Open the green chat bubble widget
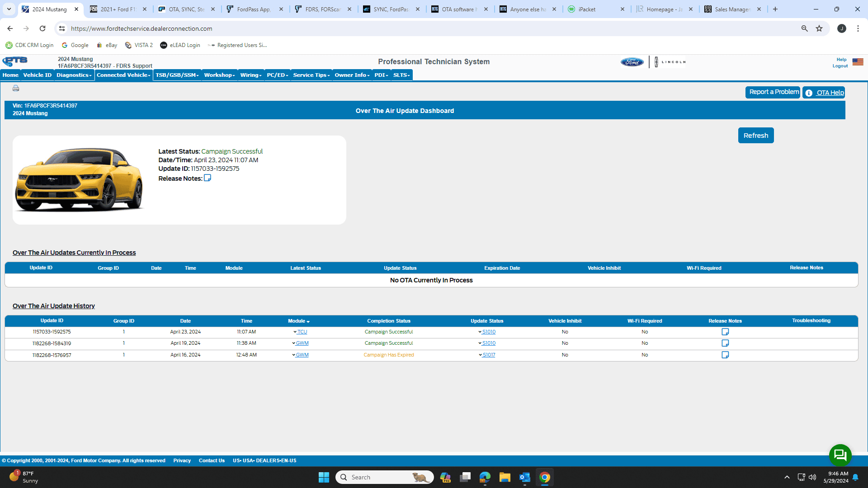 point(840,455)
